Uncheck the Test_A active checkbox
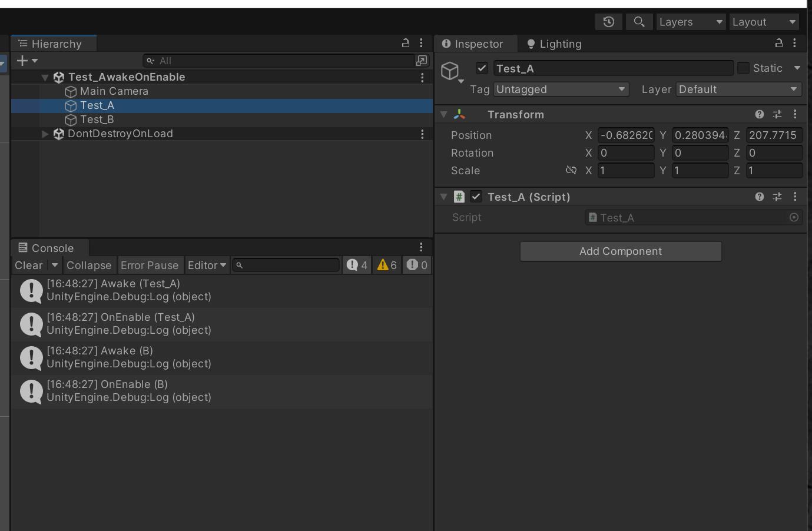Image resolution: width=812 pixels, height=531 pixels. click(x=482, y=68)
